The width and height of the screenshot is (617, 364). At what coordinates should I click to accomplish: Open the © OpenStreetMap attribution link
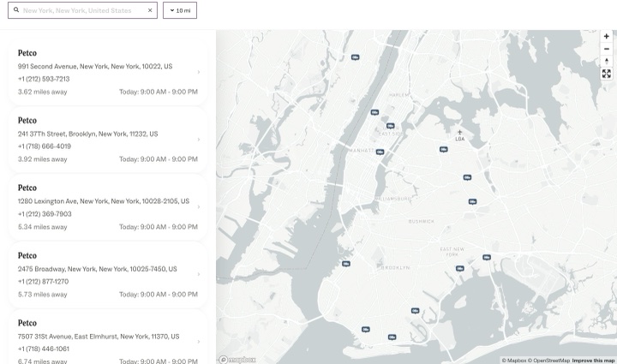pyautogui.click(x=548, y=361)
